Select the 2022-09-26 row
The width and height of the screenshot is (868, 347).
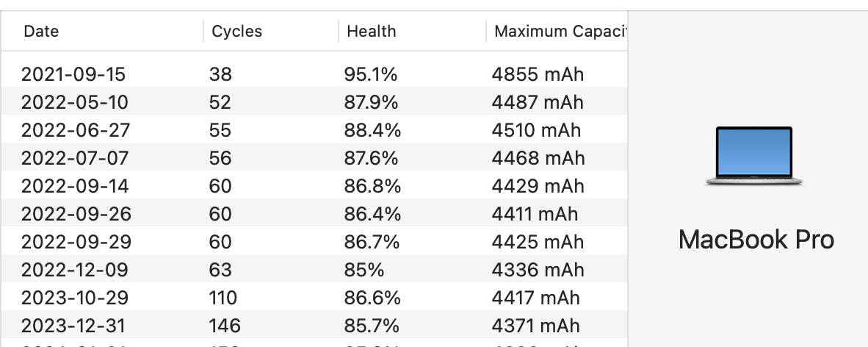pyautogui.click(x=314, y=213)
